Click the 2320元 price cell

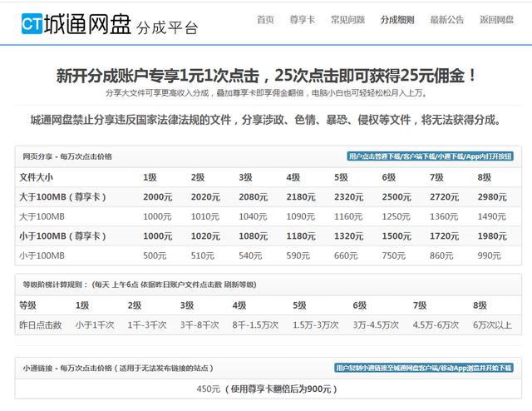click(349, 197)
